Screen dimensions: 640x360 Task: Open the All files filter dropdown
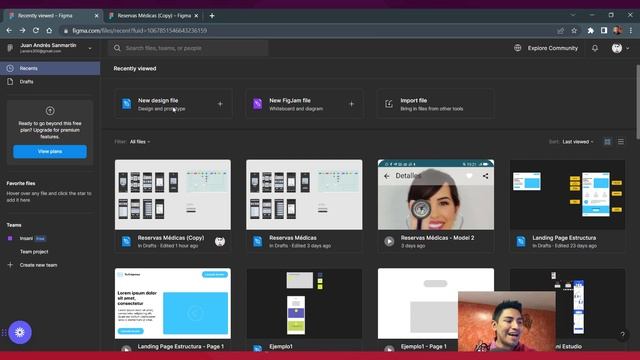pyautogui.click(x=140, y=142)
